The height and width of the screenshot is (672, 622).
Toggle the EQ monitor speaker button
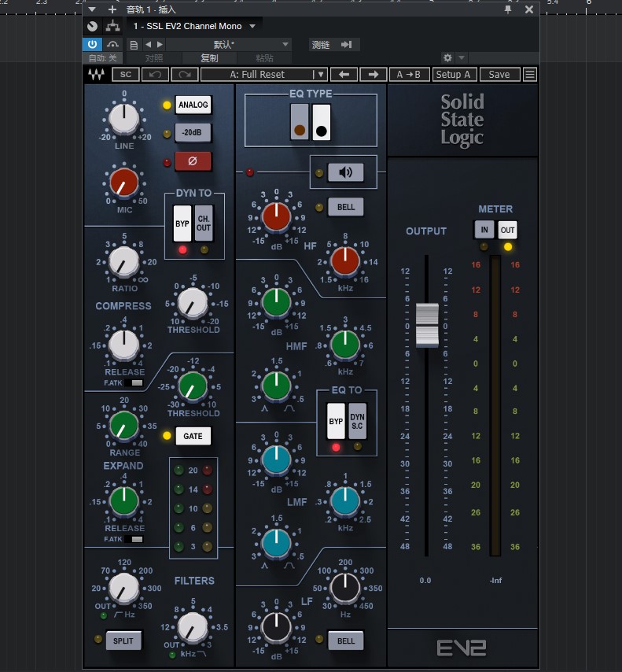346,172
